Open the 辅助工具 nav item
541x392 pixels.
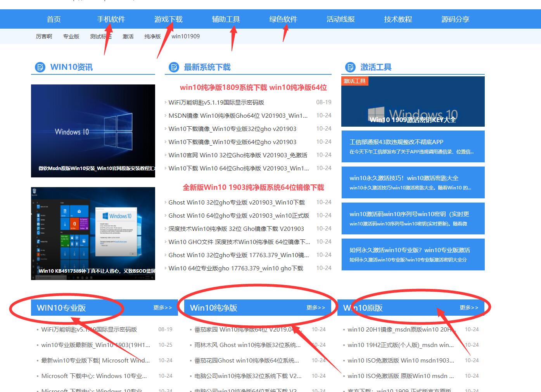coord(226,19)
